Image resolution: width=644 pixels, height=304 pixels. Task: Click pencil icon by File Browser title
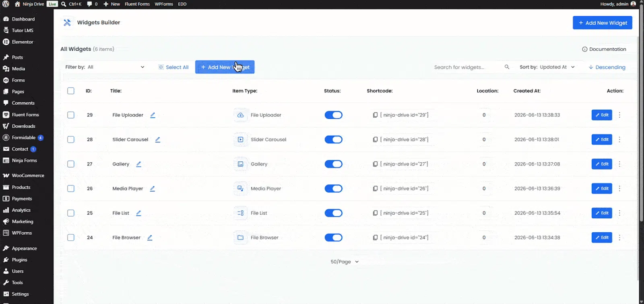(150, 238)
